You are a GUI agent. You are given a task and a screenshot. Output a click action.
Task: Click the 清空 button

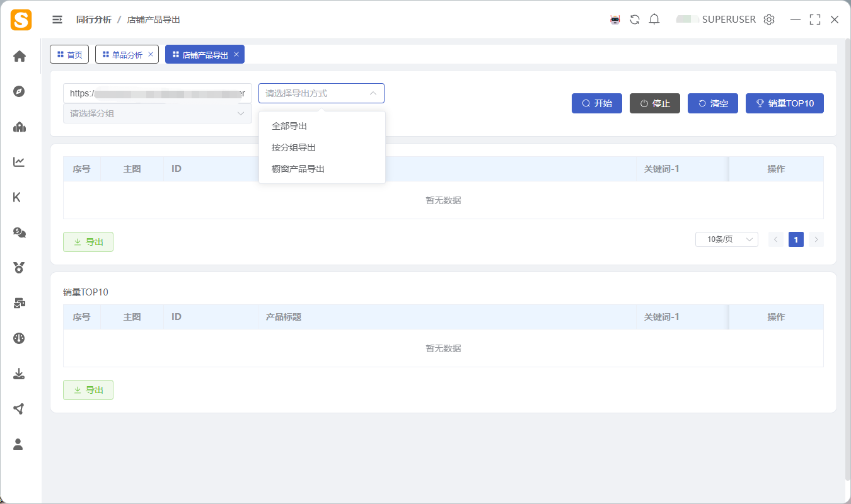point(713,103)
